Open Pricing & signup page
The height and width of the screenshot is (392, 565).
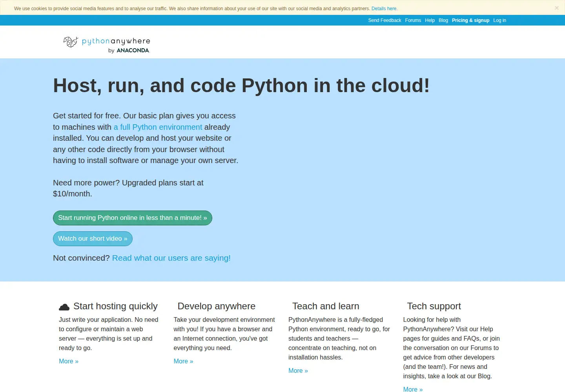470,20
